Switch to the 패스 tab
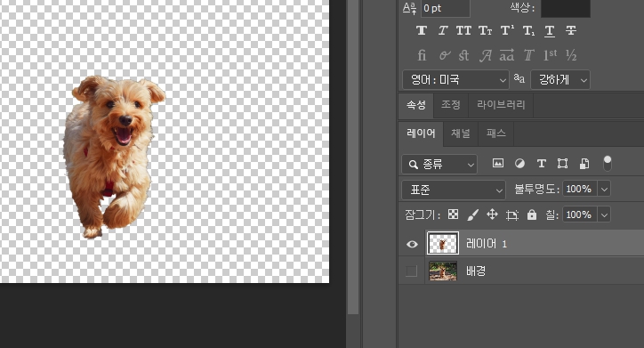 pos(496,134)
